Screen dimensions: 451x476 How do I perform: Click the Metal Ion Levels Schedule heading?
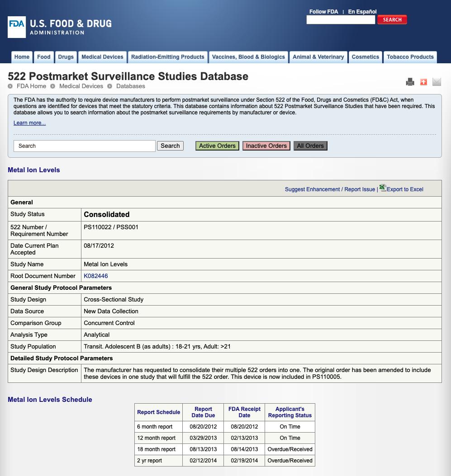pyautogui.click(x=50, y=400)
